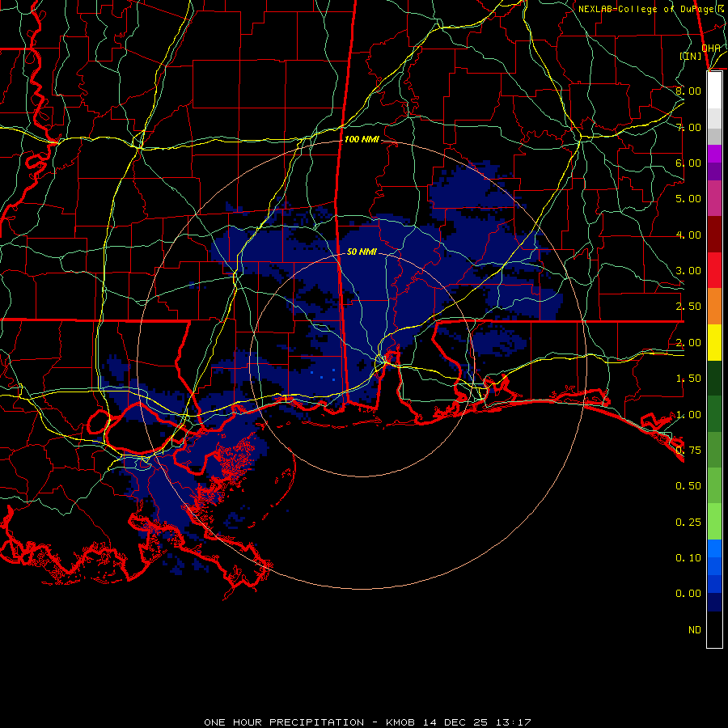Click the 100 NMI range ring label
The width and height of the screenshot is (728, 728).
362,139
